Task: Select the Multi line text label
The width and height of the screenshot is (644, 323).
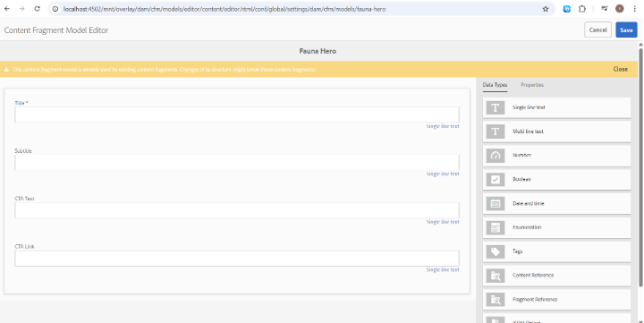Action: point(528,132)
